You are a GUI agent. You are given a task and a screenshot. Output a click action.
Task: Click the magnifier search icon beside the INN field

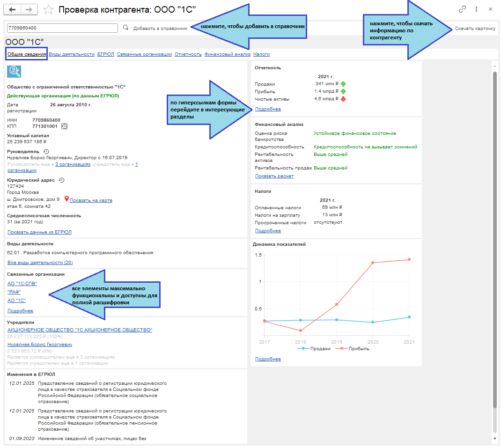pyautogui.click(x=125, y=28)
